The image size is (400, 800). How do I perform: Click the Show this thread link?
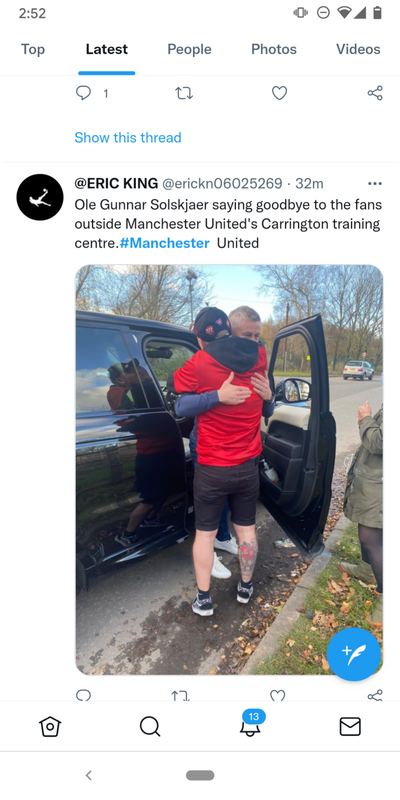128,137
